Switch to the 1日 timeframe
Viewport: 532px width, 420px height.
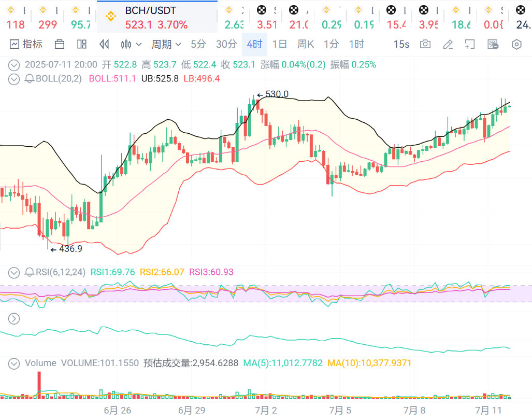[280, 44]
